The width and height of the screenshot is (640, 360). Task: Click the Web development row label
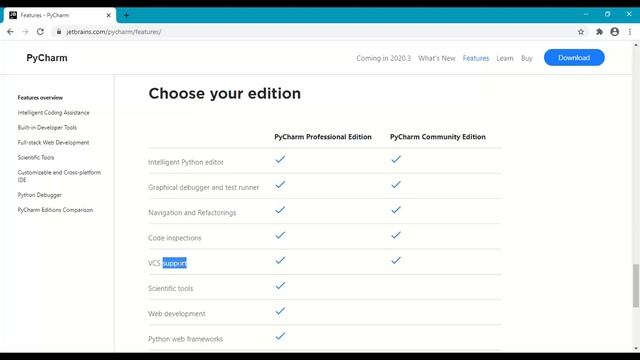click(177, 313)
